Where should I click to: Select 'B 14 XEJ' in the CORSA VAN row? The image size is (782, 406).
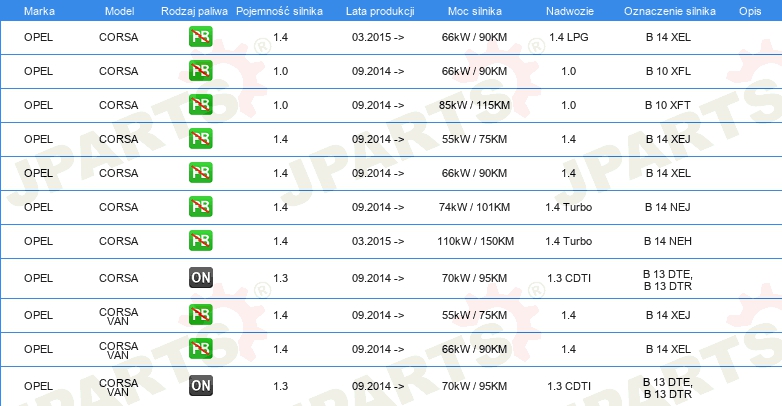668,315
